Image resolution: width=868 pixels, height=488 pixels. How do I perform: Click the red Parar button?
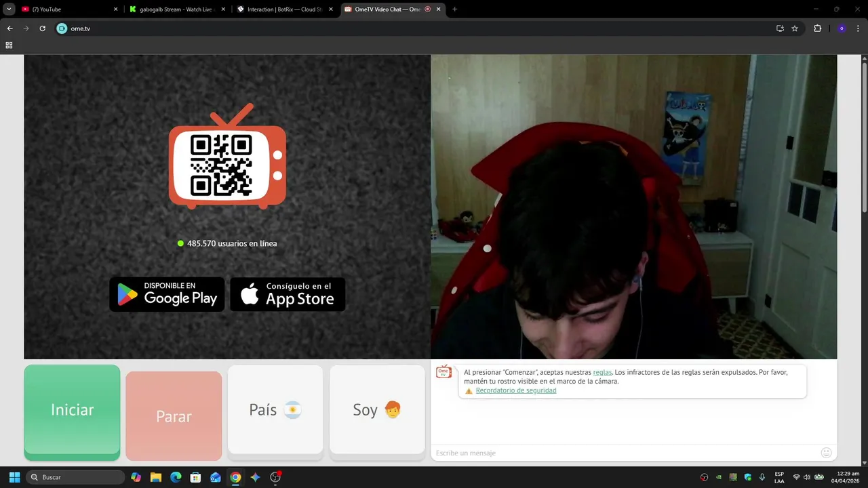click(x=174, y=416)
